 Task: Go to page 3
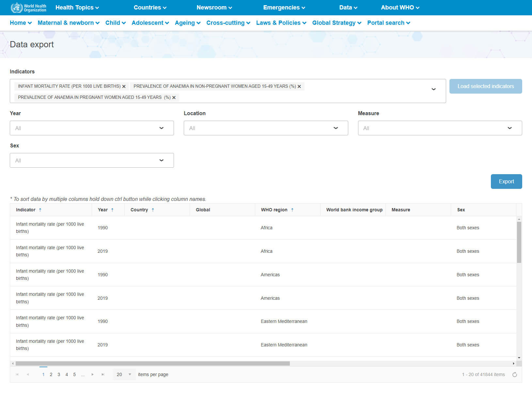[59, 374]
